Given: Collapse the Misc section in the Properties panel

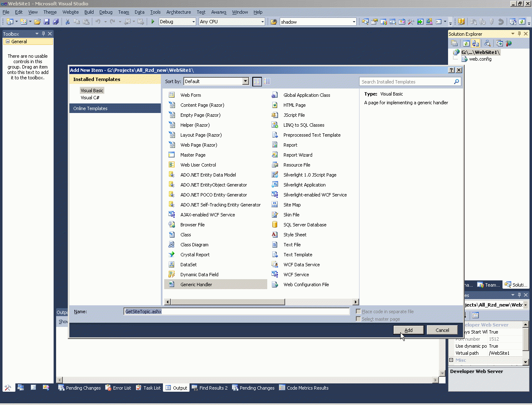Looking at the screenshot, I should point(451,360).
